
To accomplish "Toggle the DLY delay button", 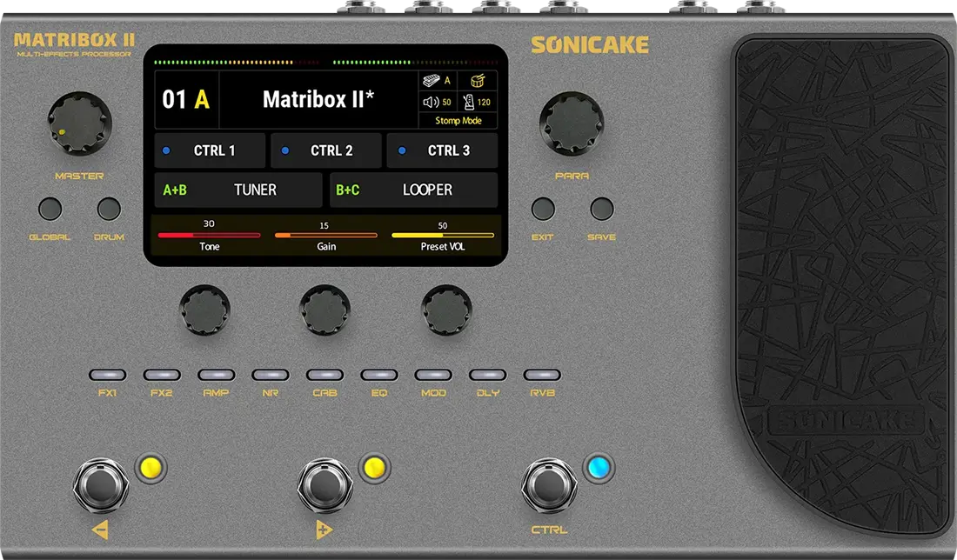I will click(488, 375).
